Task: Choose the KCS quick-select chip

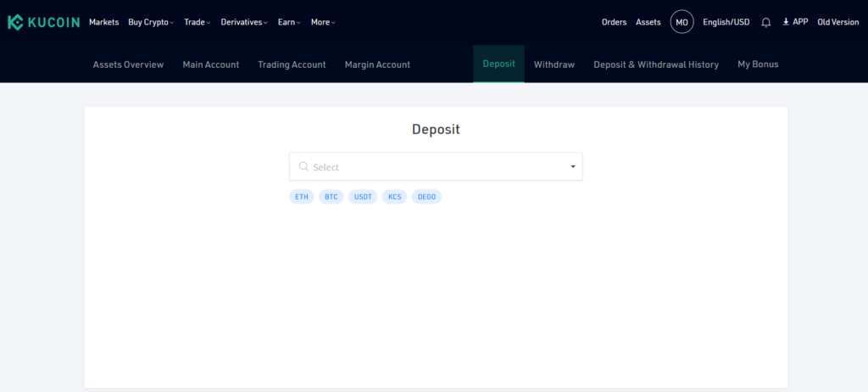Action: point(395,197)
